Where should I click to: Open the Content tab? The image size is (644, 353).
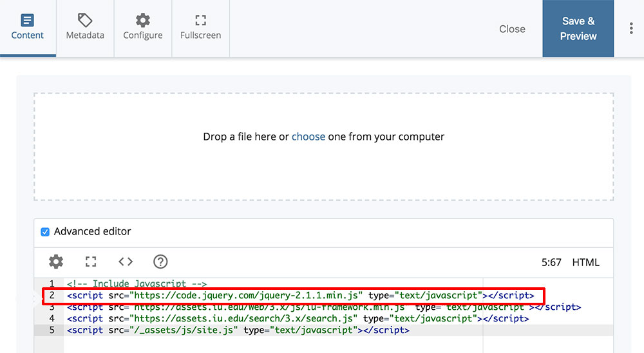point(28,28)
